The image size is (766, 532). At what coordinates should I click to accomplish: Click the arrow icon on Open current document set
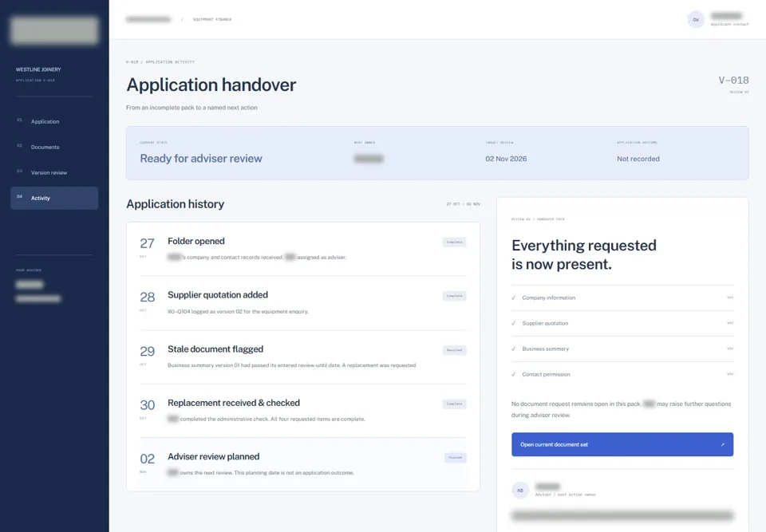pos(723,444)
